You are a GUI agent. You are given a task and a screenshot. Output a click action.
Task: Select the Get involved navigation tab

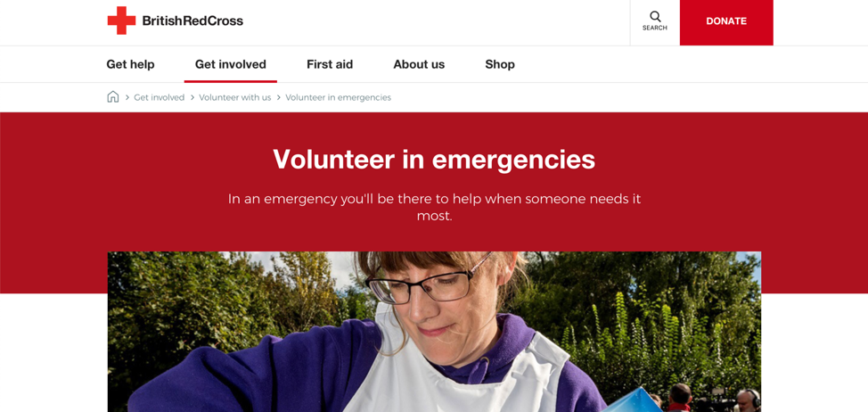[x=230, y=64]
